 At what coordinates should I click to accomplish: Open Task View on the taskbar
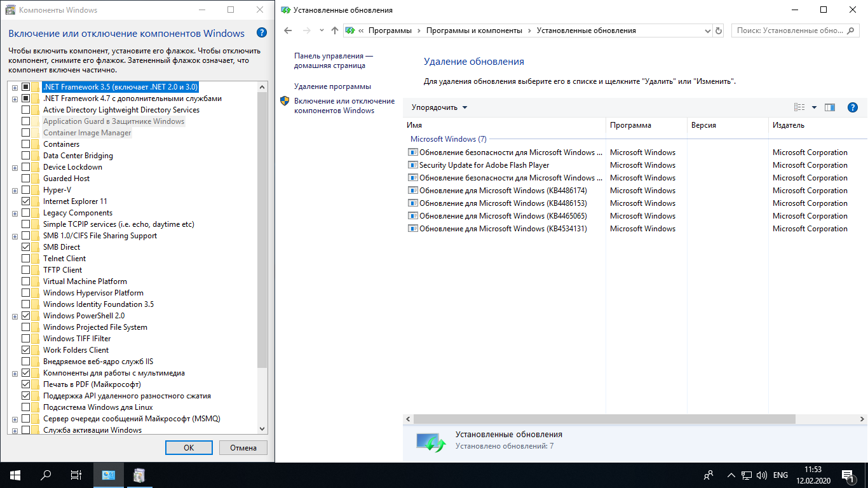click(76, 475)
